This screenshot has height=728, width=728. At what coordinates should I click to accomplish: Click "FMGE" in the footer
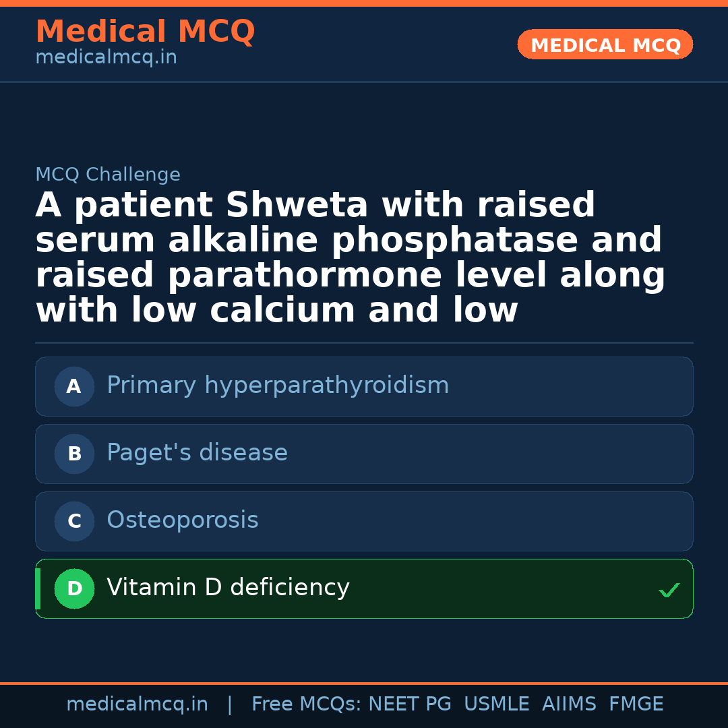click(636, 704)
